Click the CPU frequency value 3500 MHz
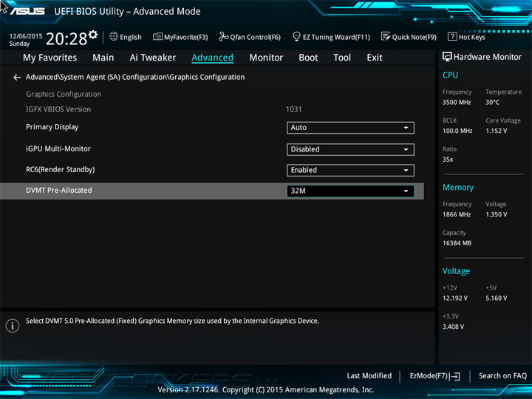 [x=457, y=103]
